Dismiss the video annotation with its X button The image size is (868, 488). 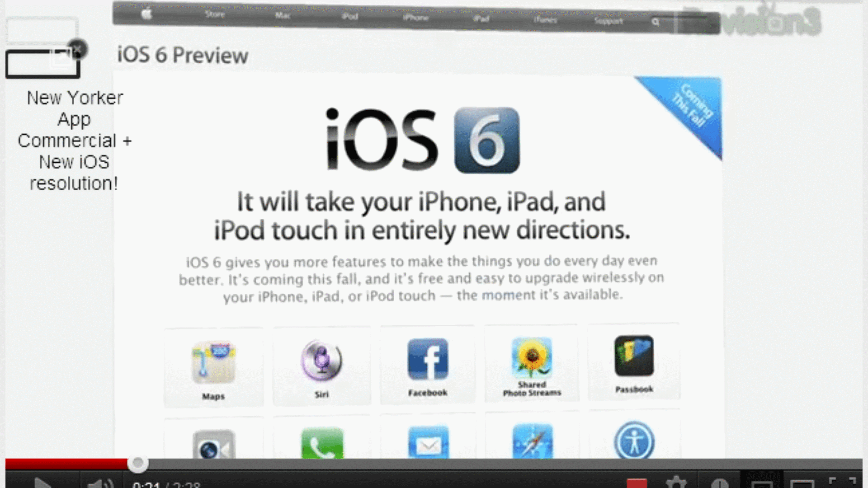tap(77, 49)
